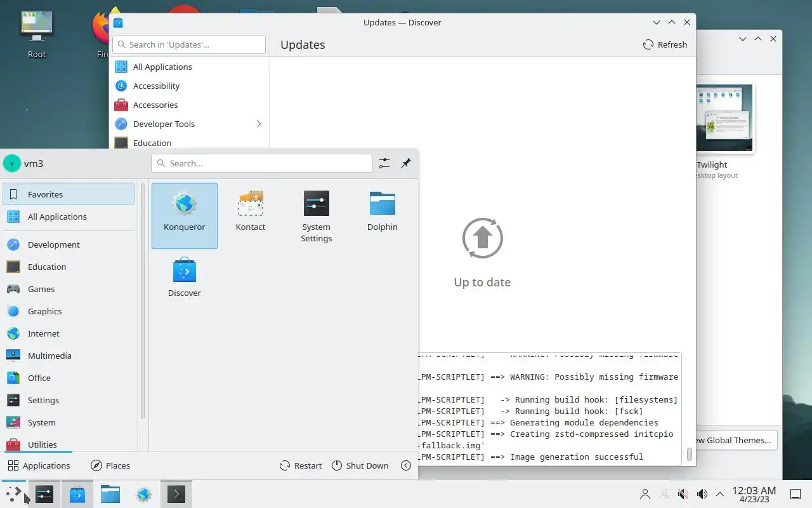Open the audio volume tray icon
The height and width of the screenshot is (508, 812).
tap(702, 494)
